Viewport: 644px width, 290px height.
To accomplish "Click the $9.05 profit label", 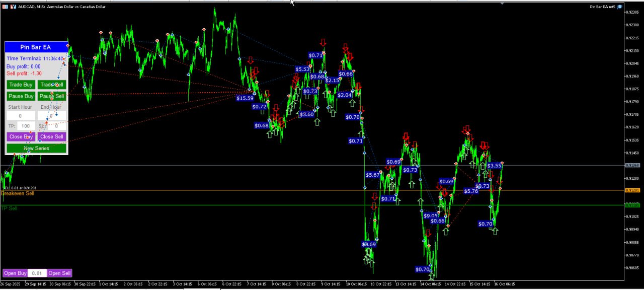I will click(431, 216).
